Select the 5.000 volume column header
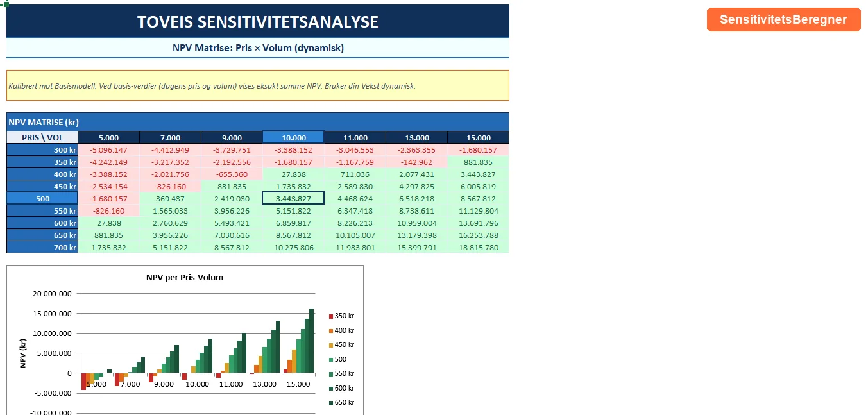The height and width of the screenshot is (415, 868). pyautogui.click(x=109, y=138)
